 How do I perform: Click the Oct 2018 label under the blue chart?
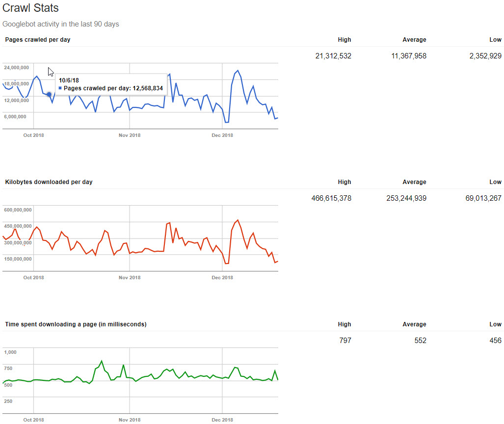click(33, 135)
